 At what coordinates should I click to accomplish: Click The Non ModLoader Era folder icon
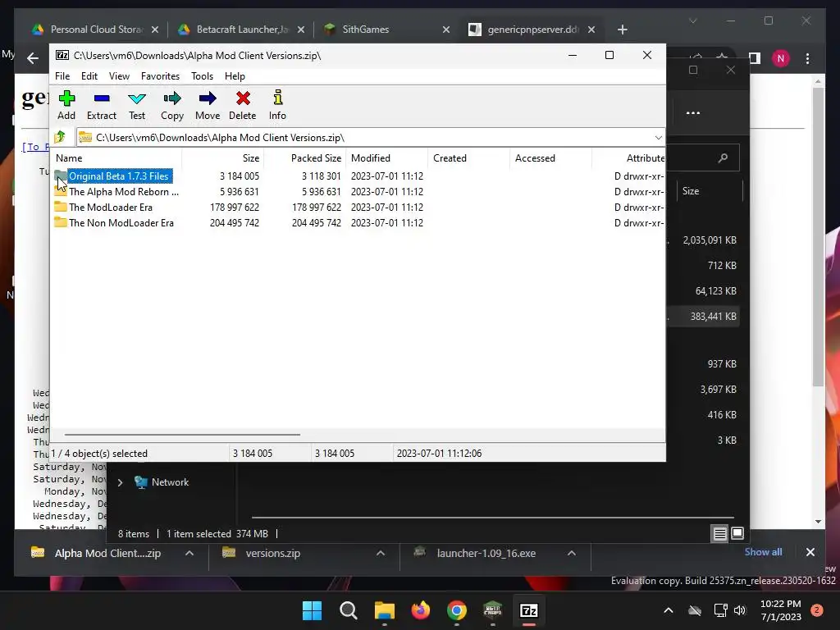pyautogui.click(x=61, y=222)
